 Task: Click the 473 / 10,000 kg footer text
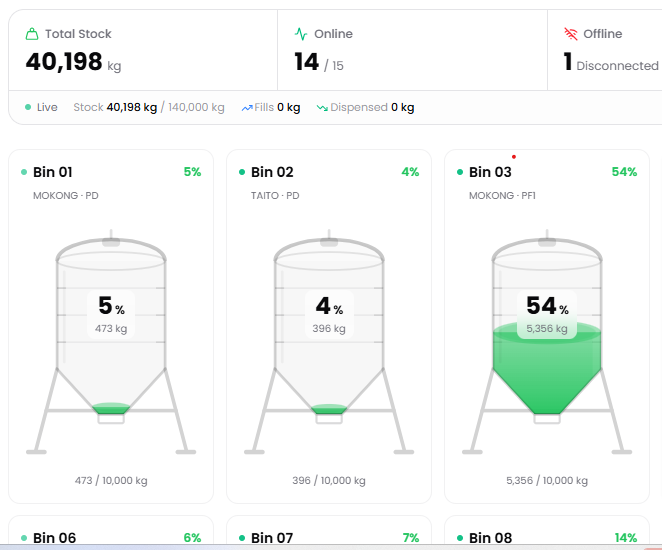111,481
